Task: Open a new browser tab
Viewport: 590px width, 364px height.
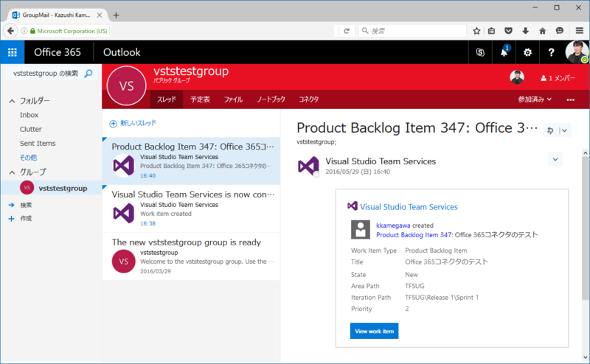Action: [116, 15]
